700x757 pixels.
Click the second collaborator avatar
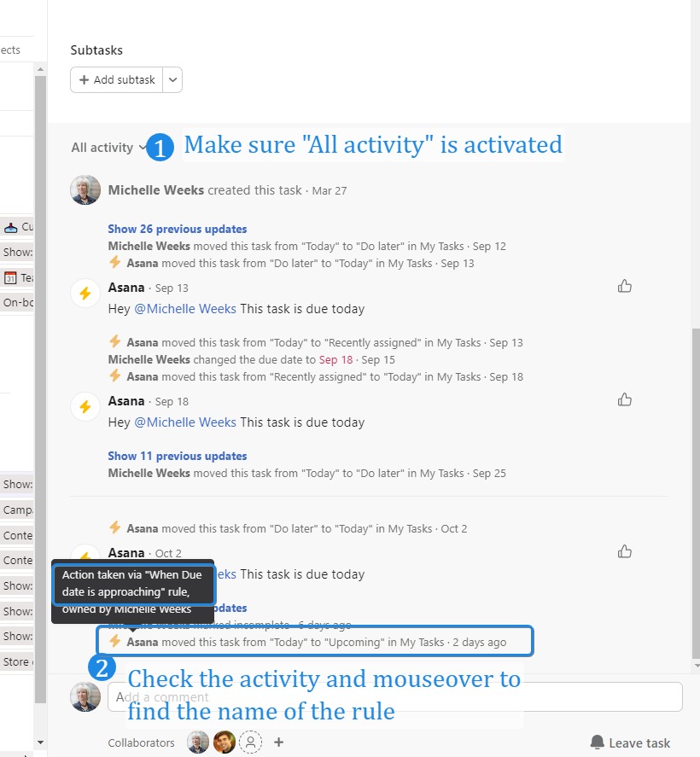pos(225,742)
